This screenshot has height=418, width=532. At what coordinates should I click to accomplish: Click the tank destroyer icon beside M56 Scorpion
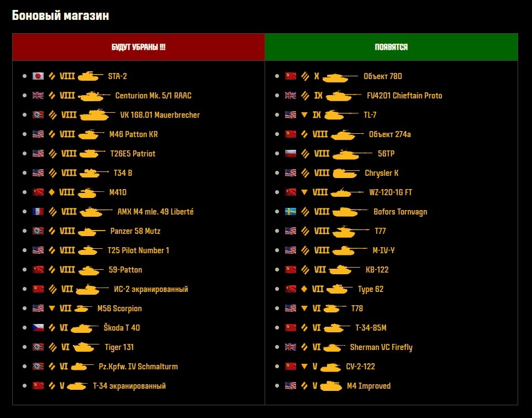(x=51, y=309)
